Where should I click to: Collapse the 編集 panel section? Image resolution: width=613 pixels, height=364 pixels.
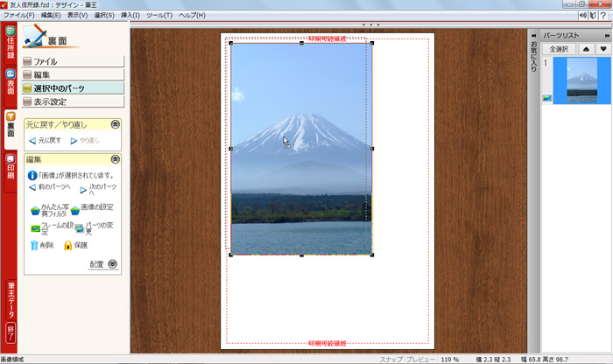(x=115, y=160)
